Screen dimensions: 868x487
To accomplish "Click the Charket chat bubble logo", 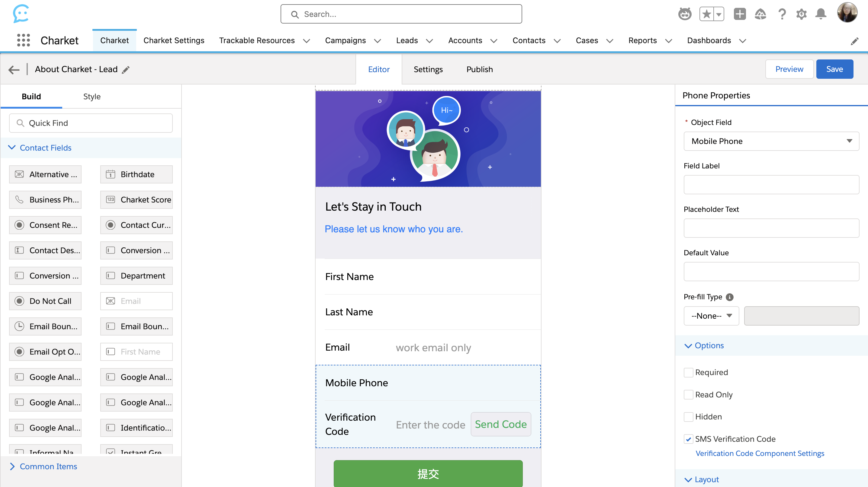I will tap(21, 14).
